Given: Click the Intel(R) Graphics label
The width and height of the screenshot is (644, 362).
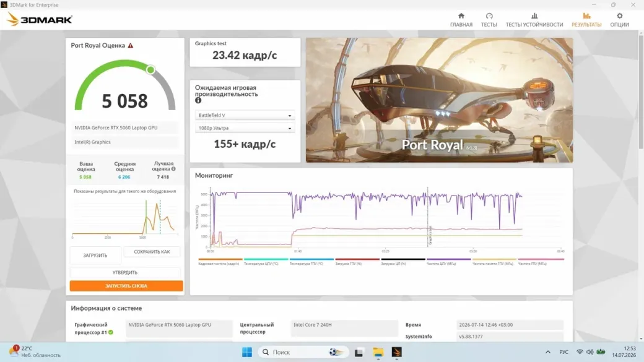Looking at the screenshot, I should click(x=92, y=142).
